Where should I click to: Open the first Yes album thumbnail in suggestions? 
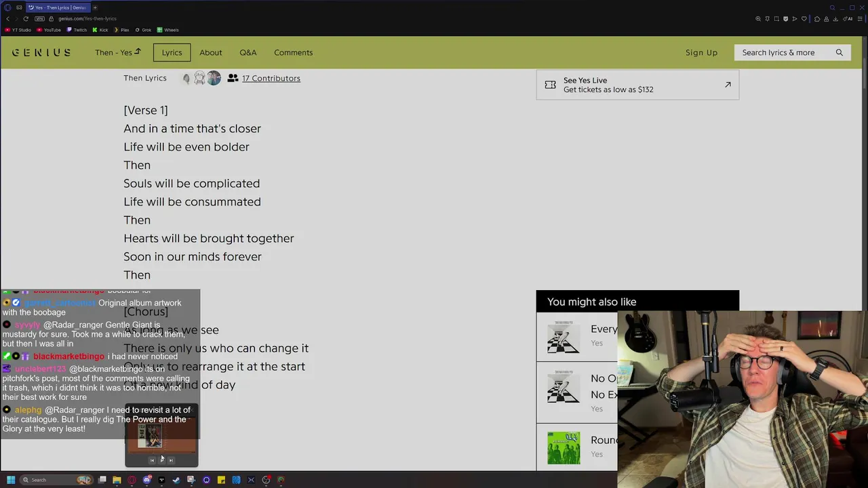coord(564,336)
